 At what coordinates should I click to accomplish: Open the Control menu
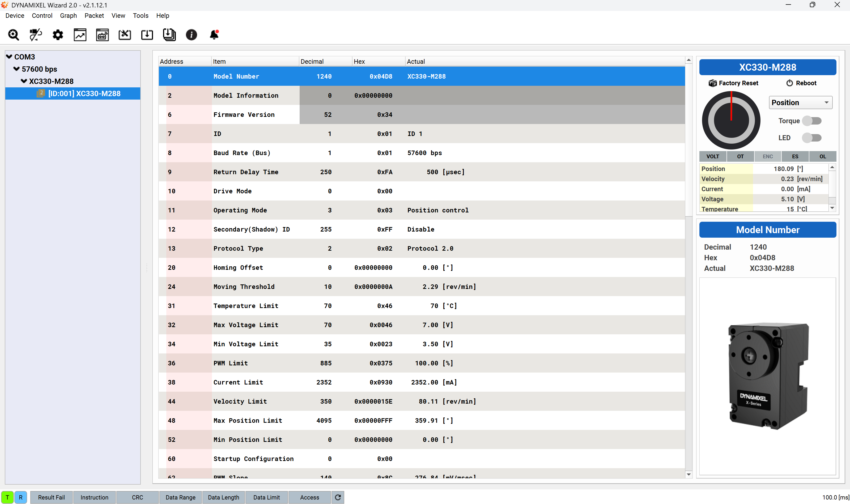tap(42, 16)
